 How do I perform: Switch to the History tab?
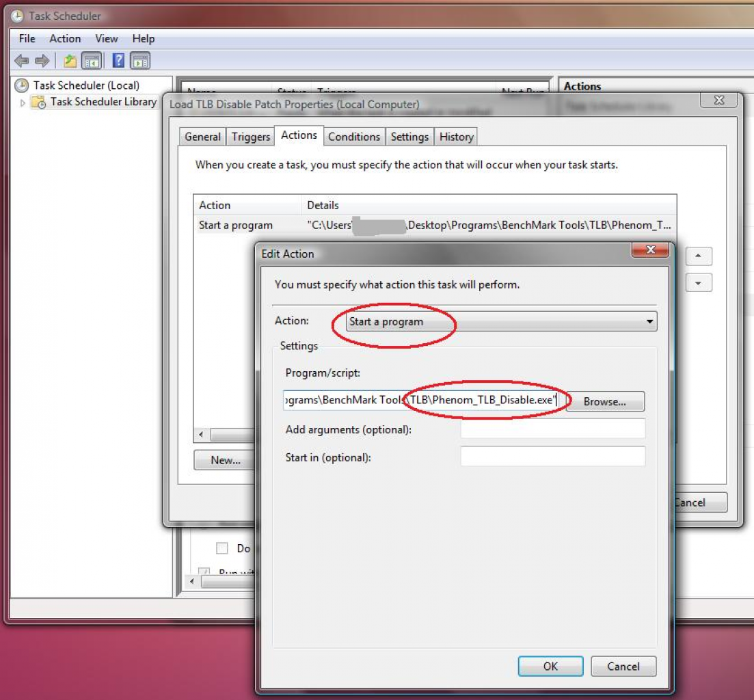pyautogui.click(x=457, y=137)
